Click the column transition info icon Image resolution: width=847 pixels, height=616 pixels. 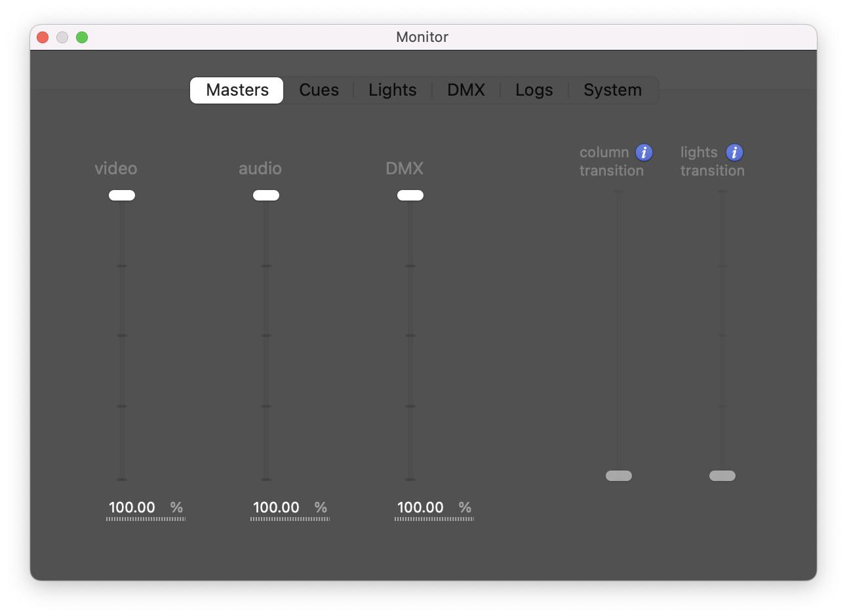(x=644, y=153)
